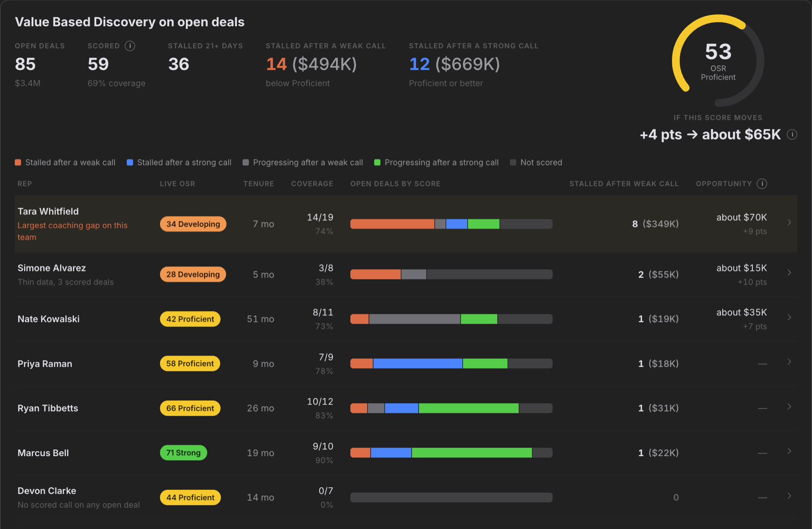Click 'No scored call on any open deal' note
This screenshot has height=529, width=812.
[x=78, y=505]
